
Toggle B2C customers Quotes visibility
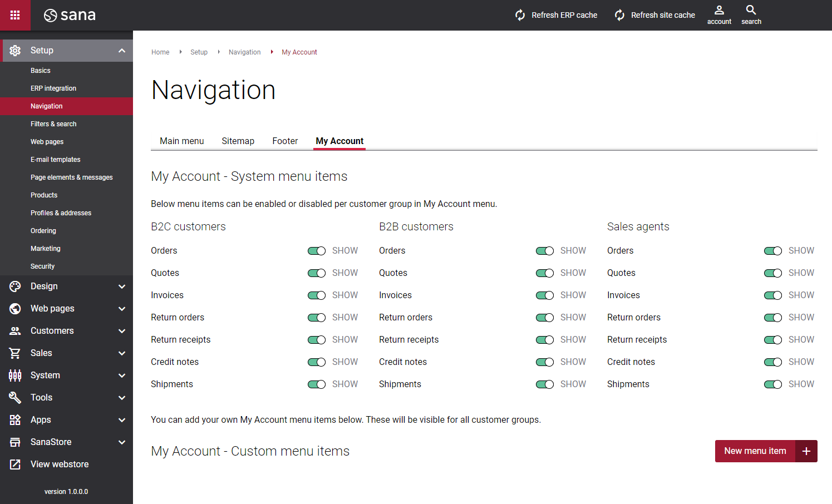tap(317, 273)
